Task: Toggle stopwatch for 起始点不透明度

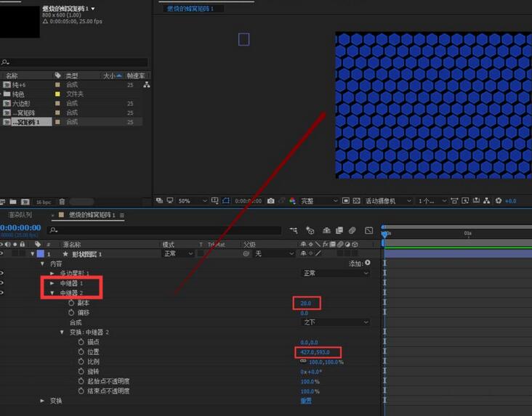Action: [81, 381]
